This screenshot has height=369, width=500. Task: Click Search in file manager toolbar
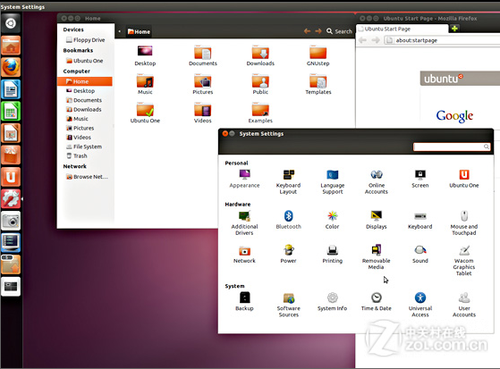(x=339, y=31)
